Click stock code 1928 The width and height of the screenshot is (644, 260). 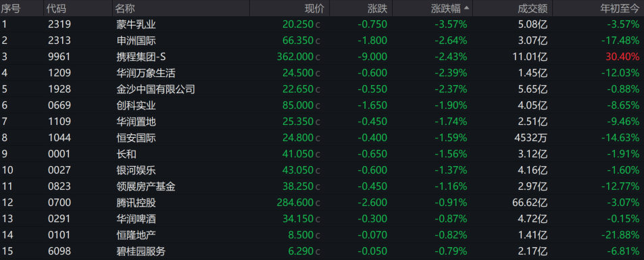coord(59,89)
